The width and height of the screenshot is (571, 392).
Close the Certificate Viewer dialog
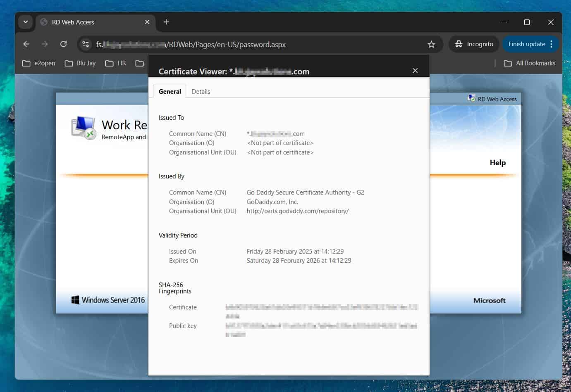[415, 71]
